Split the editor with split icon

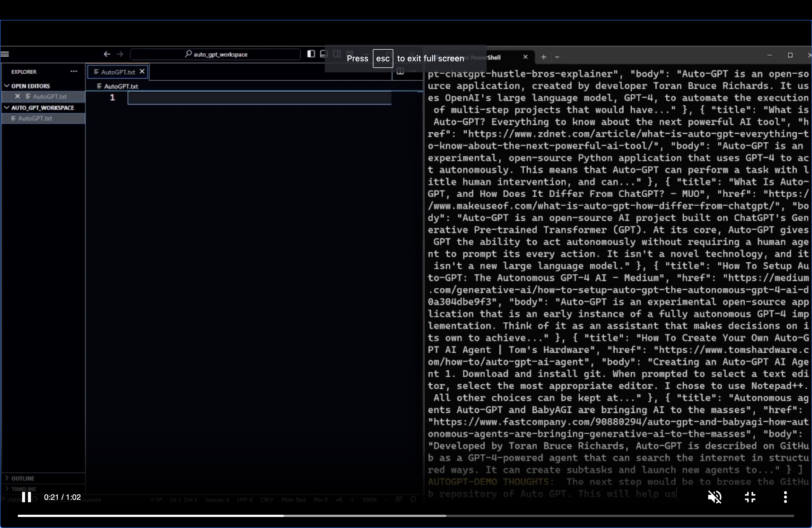[400, 71]
